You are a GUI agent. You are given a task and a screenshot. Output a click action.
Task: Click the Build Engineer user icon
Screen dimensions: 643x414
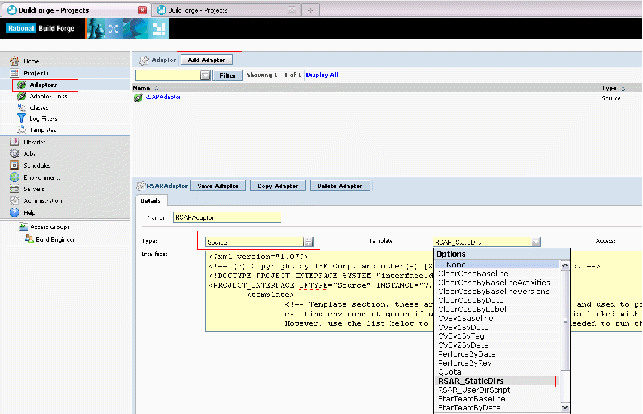[x=29, y=239]
